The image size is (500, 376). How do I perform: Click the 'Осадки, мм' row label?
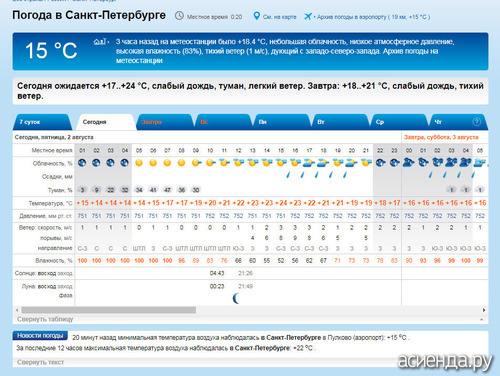point(57,177)
